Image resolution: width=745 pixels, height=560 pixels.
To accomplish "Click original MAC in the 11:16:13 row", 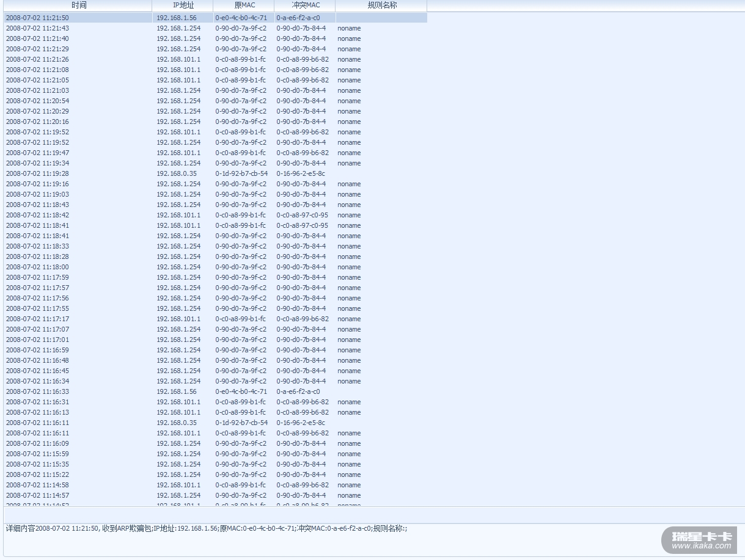I will coord(241,412).
